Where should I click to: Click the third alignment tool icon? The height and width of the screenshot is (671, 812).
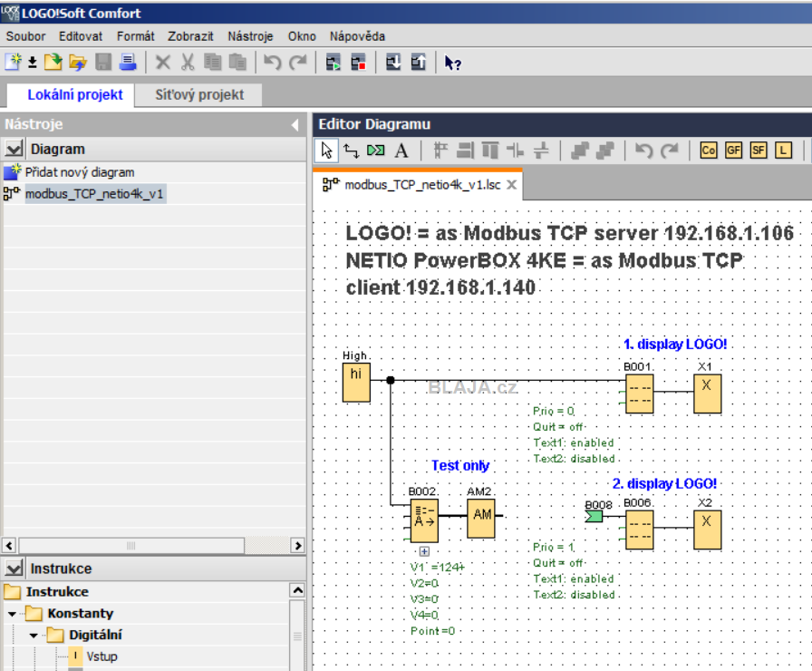[x=490, y=151]
